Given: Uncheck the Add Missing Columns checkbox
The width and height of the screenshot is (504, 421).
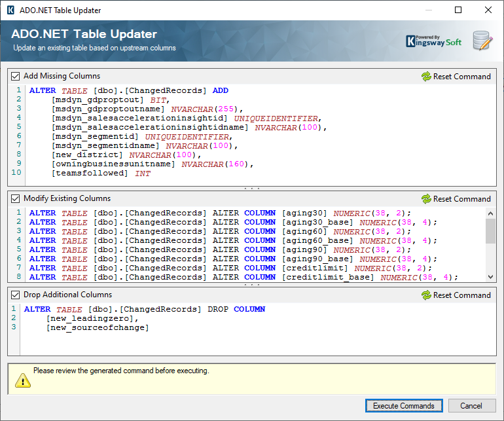Looking at the screenshot, I should [x=15, y=76].
